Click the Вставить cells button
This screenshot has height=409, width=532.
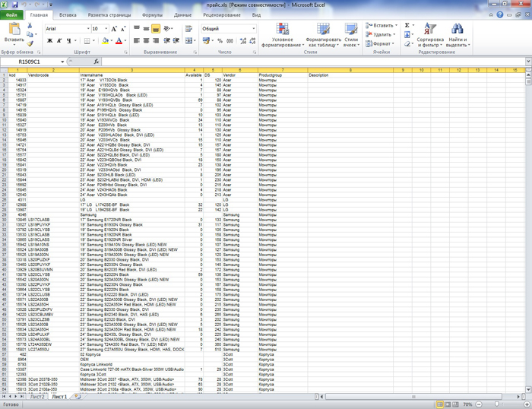382,25
